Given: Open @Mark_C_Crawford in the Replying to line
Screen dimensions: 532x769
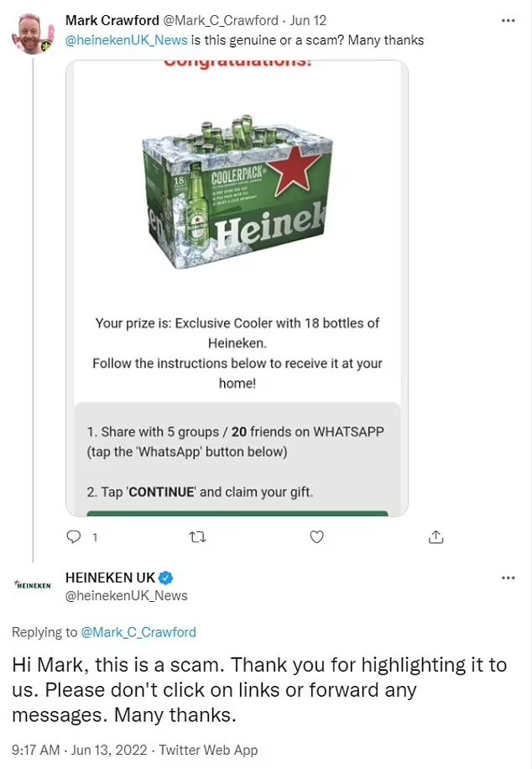Looking at the screenshot, I should pos(138,632).
